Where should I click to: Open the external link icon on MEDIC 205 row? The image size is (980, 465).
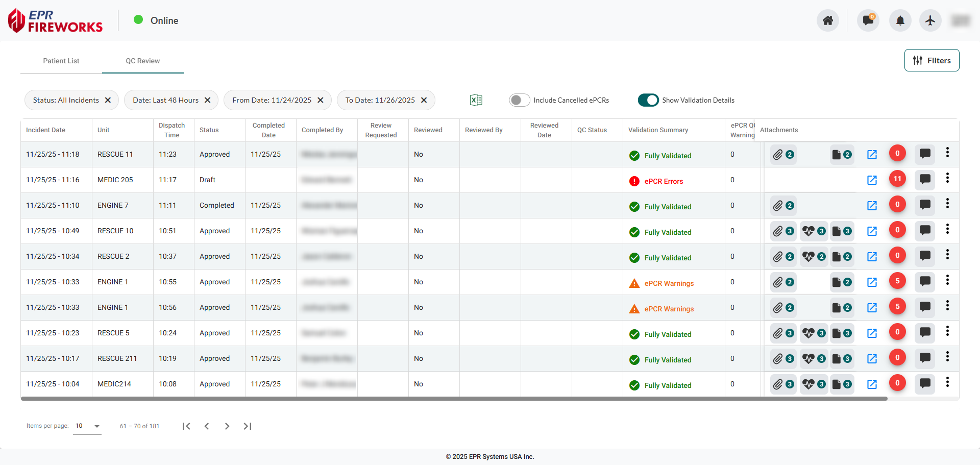(872, 180)
